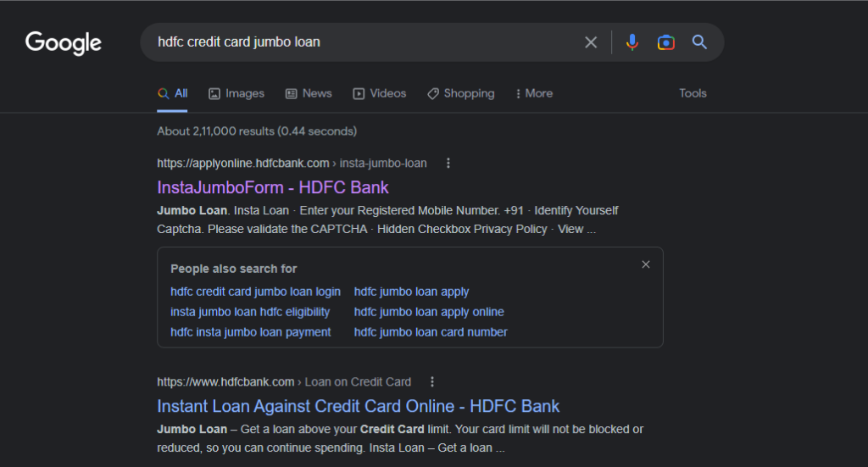Focus the search input with 'hdfc credit card jumbo loan'
Viewport: 868px width, 467px height.
click(x=365, y=42)
